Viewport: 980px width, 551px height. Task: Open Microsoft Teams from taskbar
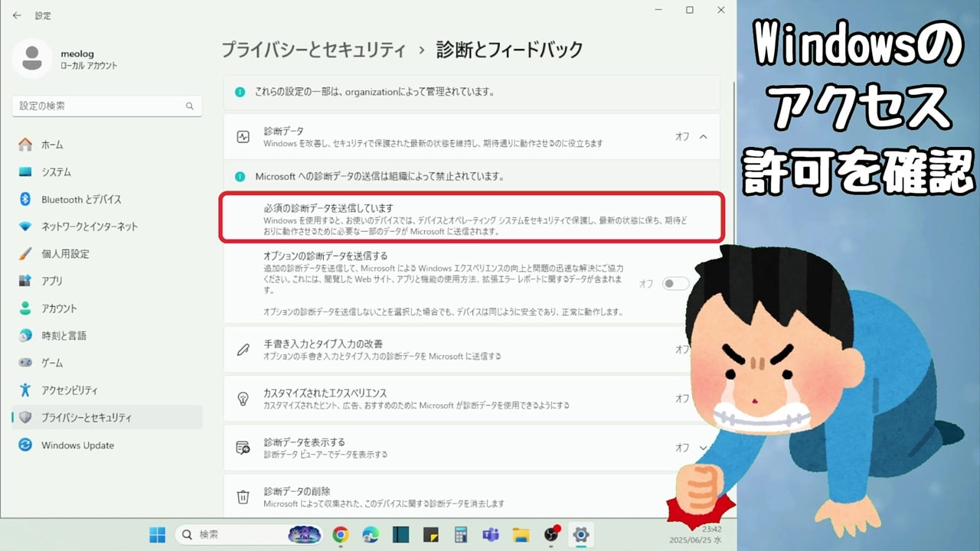pyautogui.click(x=491, y=535)
